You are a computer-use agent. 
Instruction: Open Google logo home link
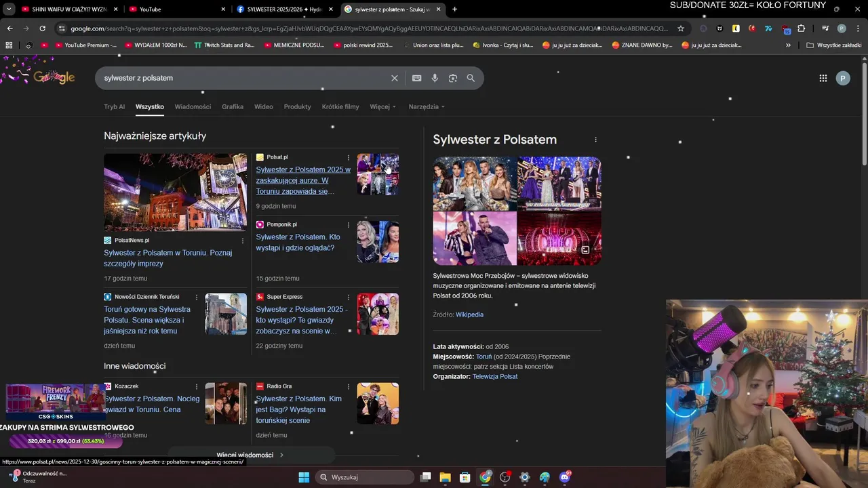(x=54, y=77)
